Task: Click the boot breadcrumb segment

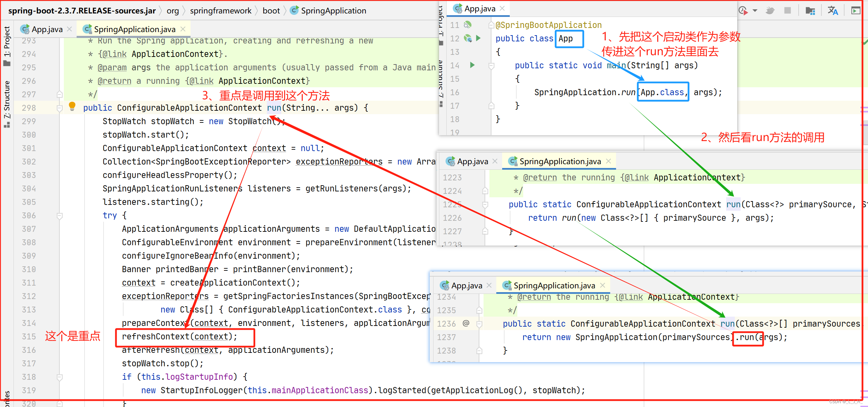Action: point(271,11)
